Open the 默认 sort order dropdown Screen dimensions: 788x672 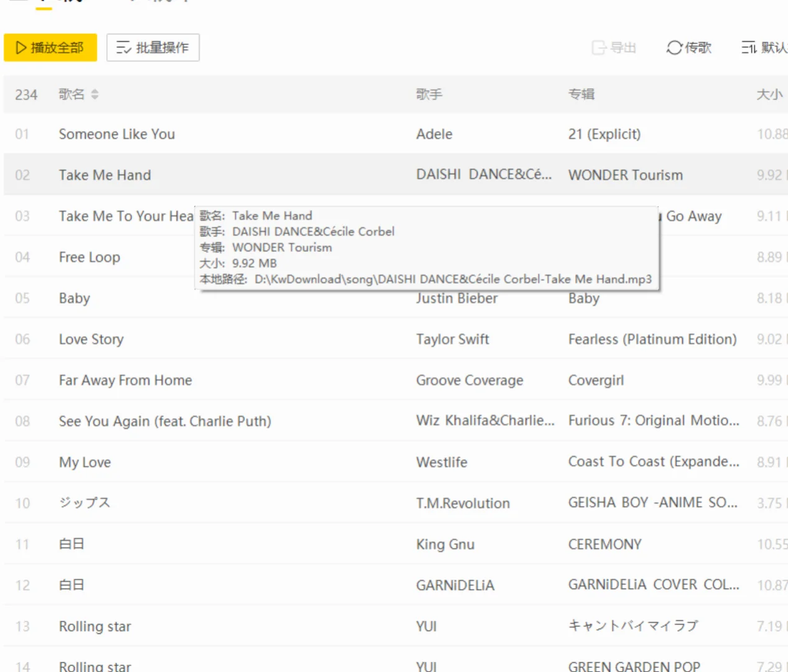click(x=764, y=47)
